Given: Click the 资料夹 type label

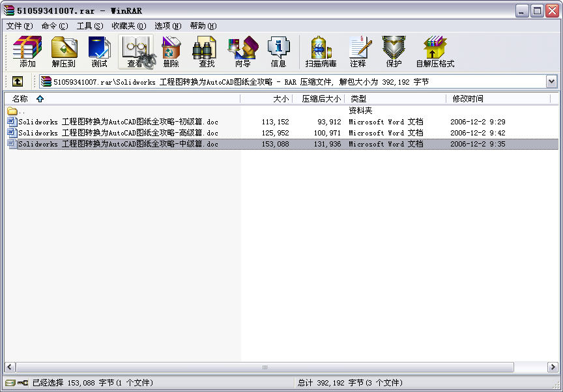Looking at the screenshot, I should pyautogui.click(x=360, y=111).
